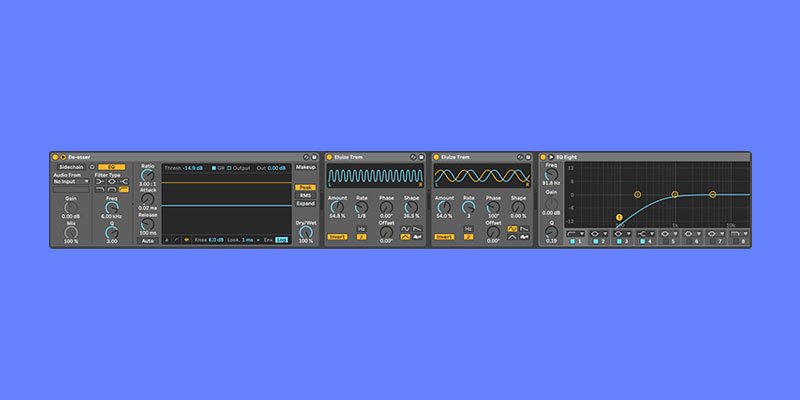Click the hot-swap preset icon on first Eluize Trem
This screenshot has width=800, height=400.
click(x=413, y=157)
